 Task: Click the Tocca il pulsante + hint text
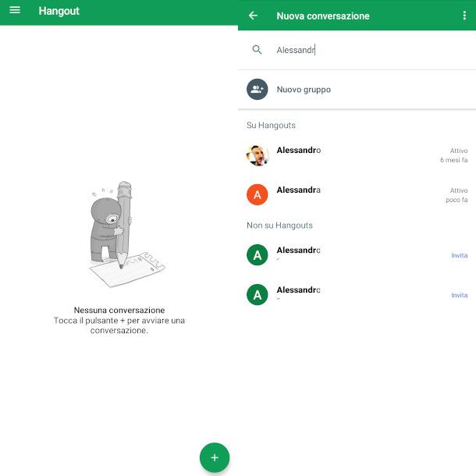119,325
